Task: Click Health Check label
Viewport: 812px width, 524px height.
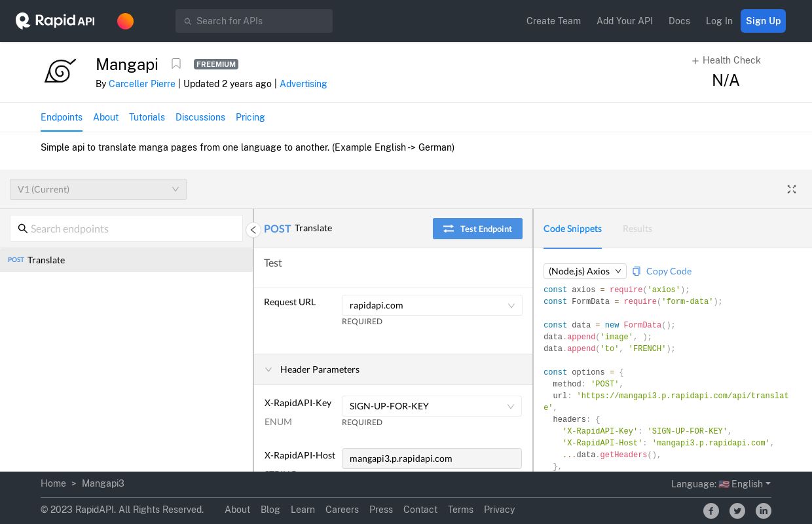Action: (731, 60)
